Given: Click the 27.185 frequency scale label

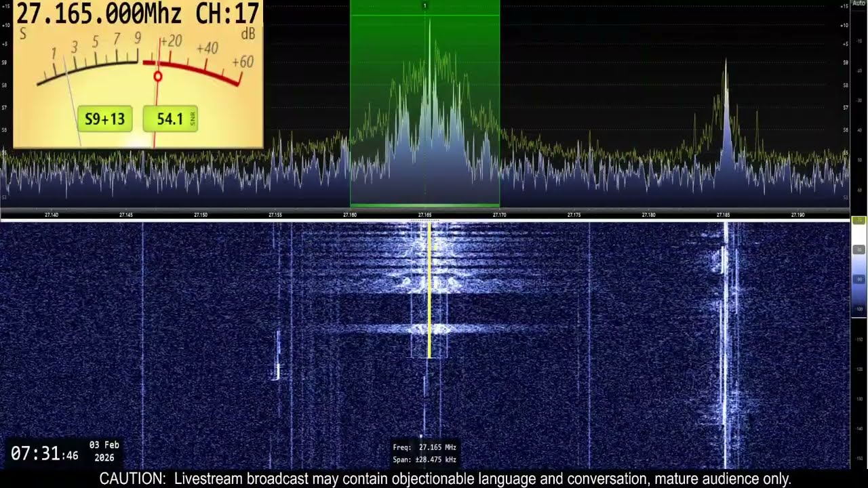Looking at the screenshot, I should [723, 215].
